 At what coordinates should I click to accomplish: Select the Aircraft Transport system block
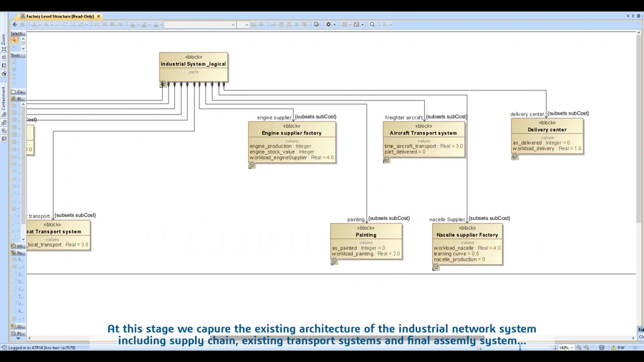coord(423,139)
